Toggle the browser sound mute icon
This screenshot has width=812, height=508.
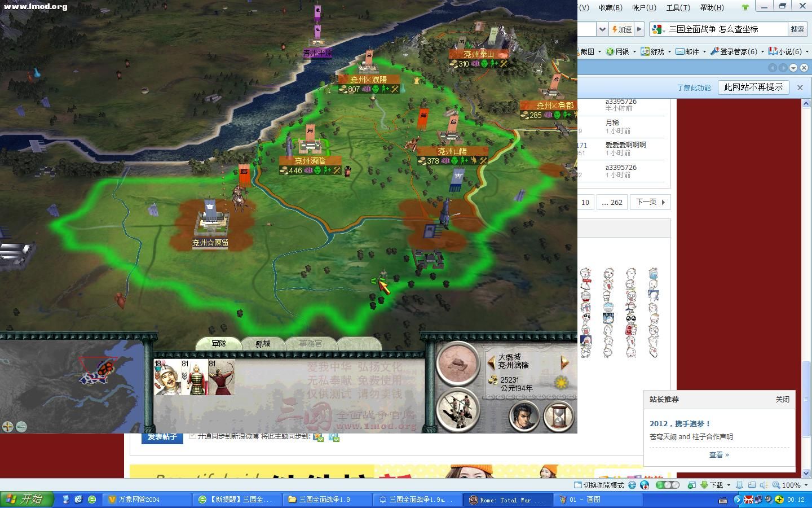(764, 485)
